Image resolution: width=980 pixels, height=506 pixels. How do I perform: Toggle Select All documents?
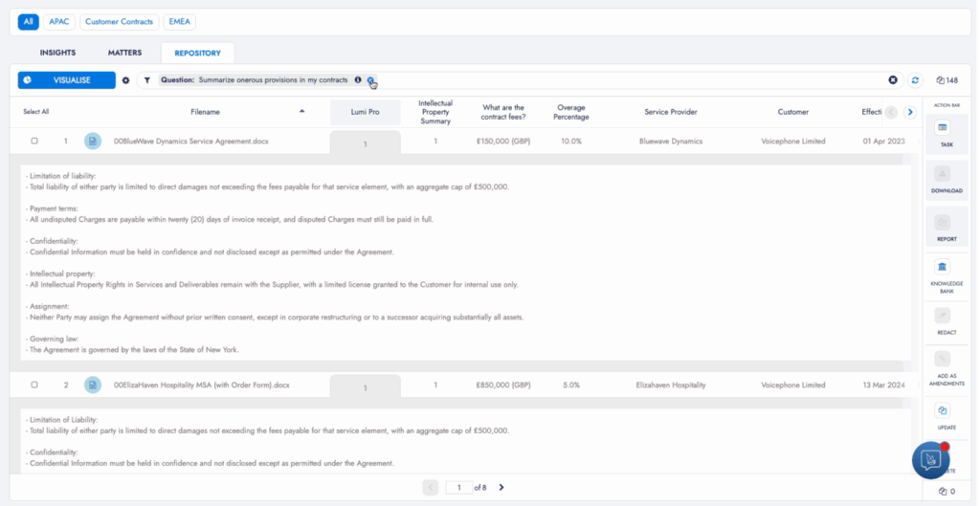pyautogui.click(x=35, y=112)
